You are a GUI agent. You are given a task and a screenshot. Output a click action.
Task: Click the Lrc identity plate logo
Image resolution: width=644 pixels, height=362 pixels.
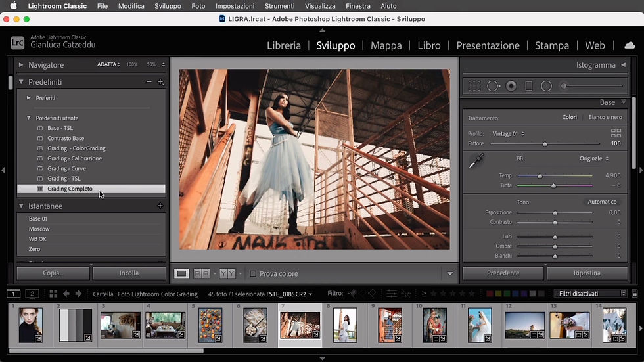pos(17,43)
